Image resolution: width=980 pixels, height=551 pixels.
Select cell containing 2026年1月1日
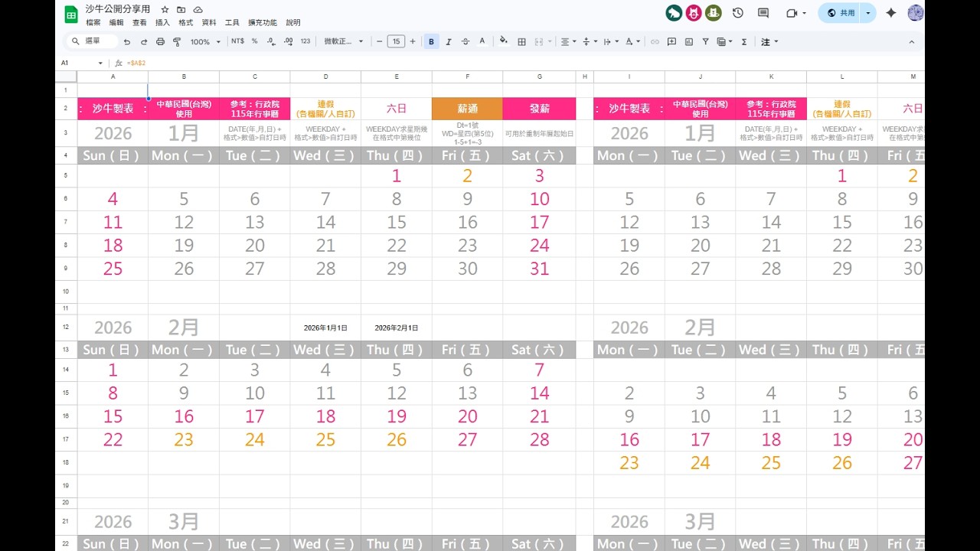[325, 328]
